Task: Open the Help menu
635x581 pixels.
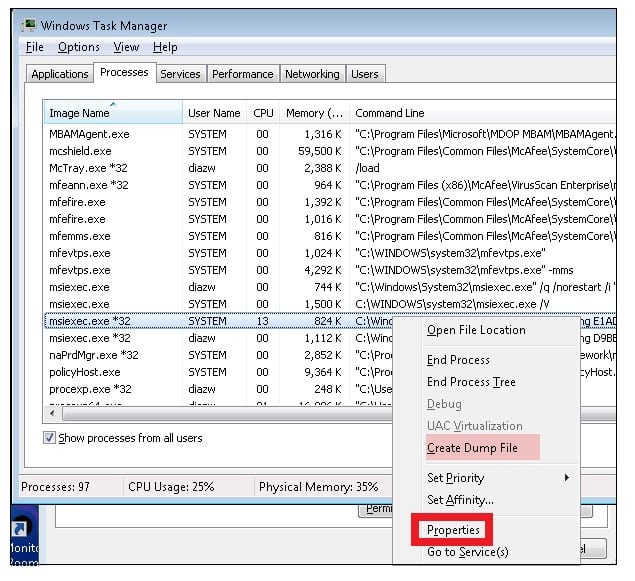Action: click(165, 47)
